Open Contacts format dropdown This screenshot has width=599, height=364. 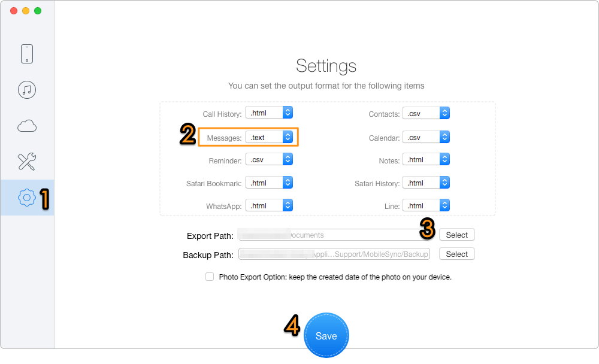tap(426, 113)
